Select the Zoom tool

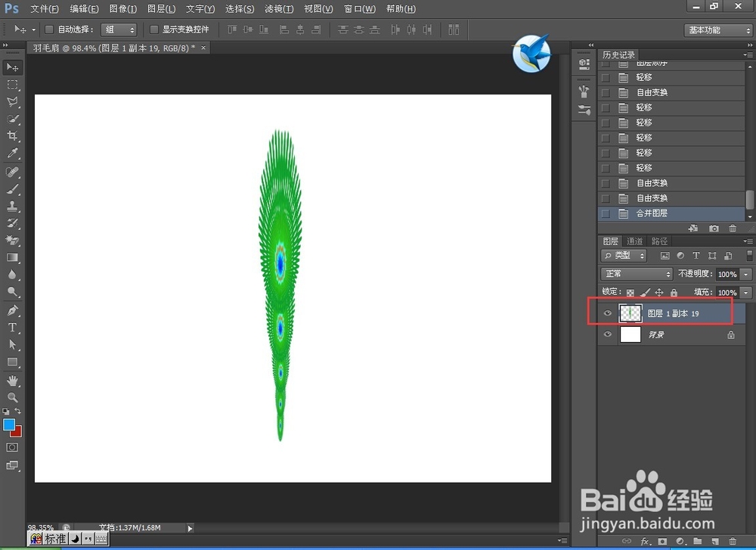click(x=13, y=397)
